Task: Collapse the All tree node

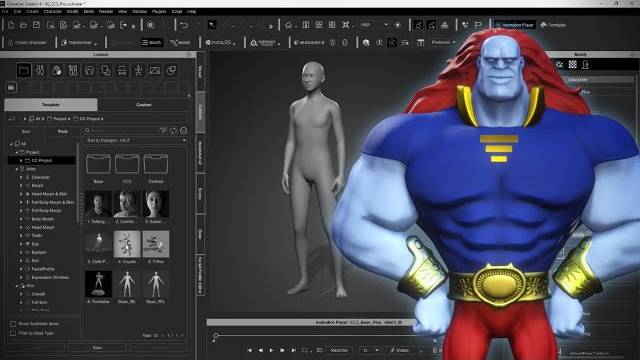Action: 11,144
